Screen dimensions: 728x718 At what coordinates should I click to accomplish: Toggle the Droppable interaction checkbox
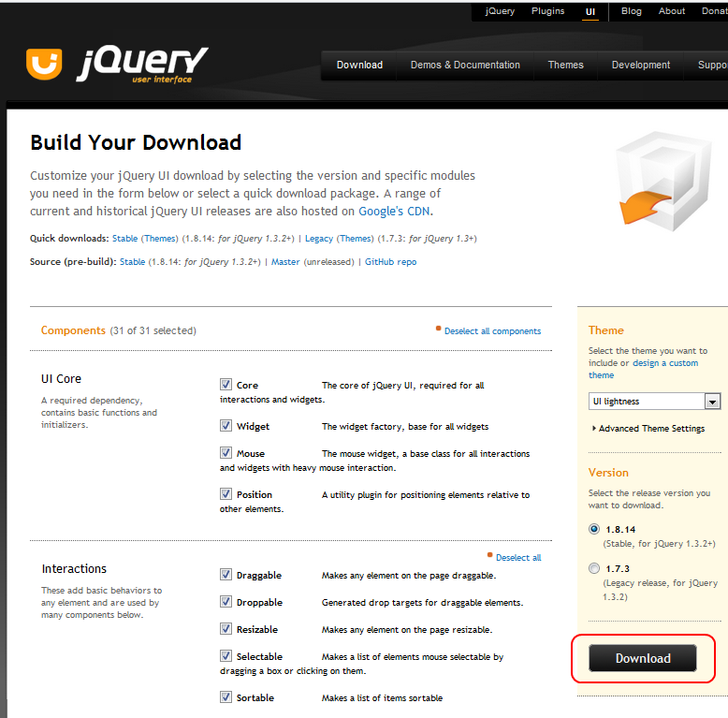click(226, 601)
